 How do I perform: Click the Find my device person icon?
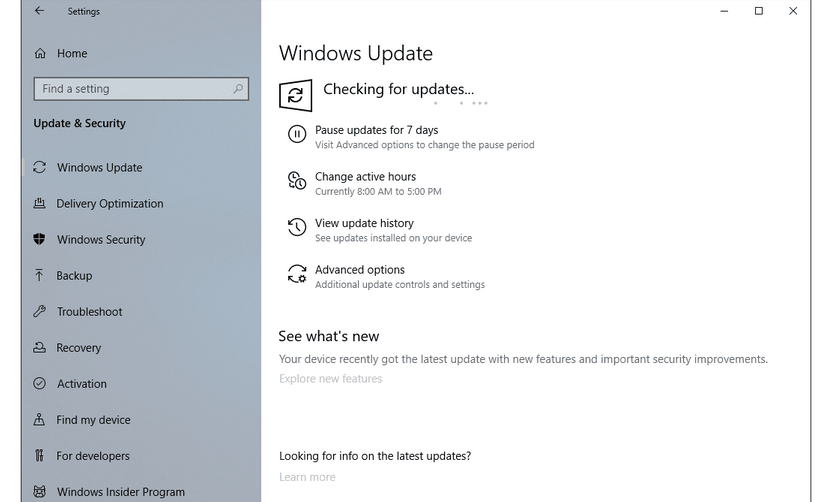[x=39, y=420]
